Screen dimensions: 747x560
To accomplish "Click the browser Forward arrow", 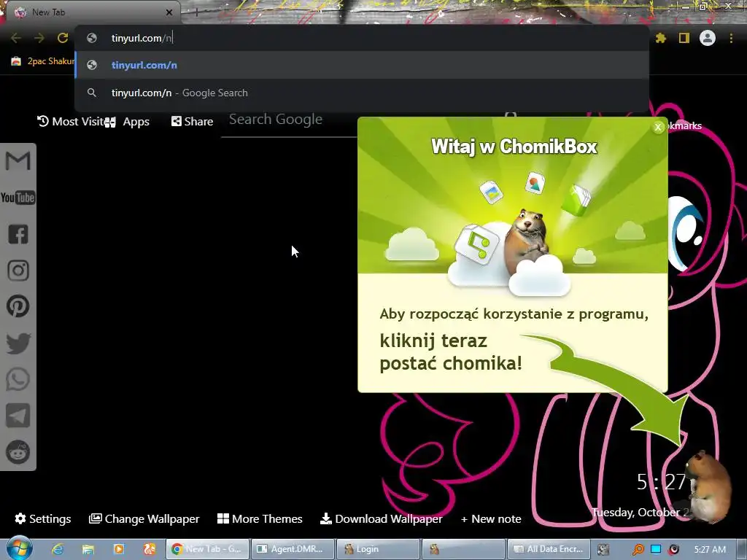I will (x=39, y=38).
